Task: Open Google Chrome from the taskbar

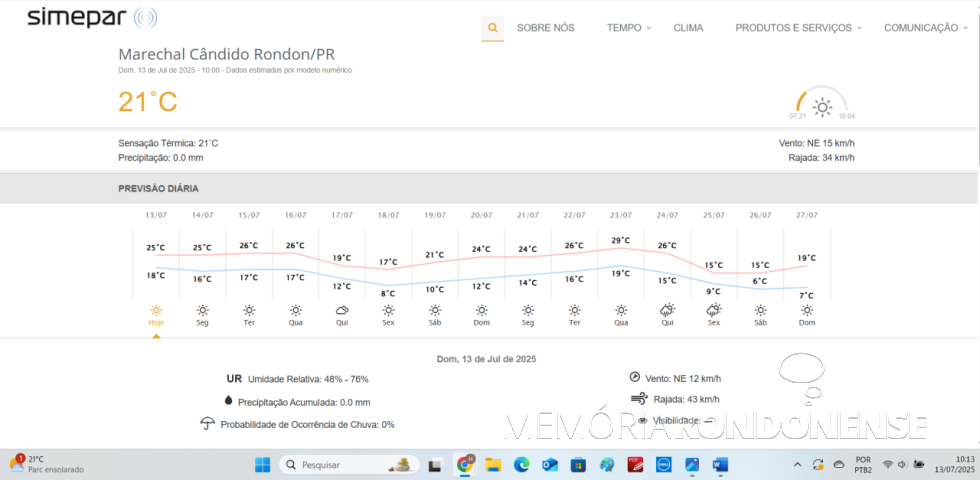Action: click(465, 465)
